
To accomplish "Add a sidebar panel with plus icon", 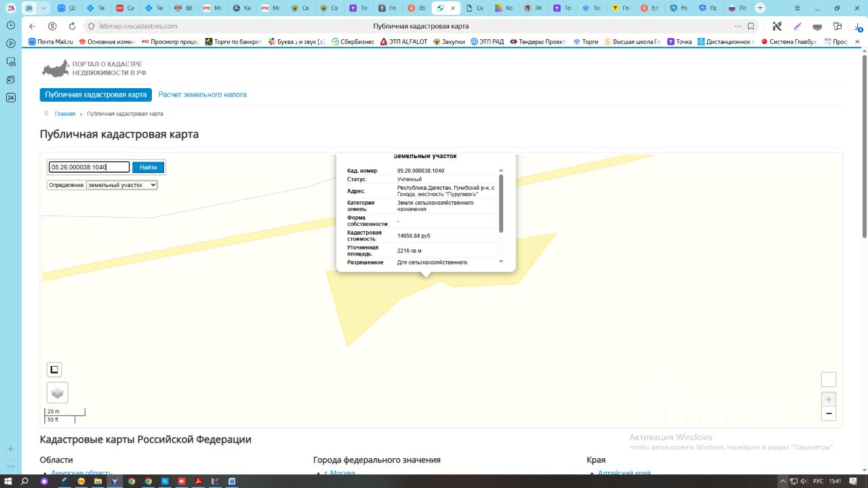I will pyautogui.click(x=11, y=449).
